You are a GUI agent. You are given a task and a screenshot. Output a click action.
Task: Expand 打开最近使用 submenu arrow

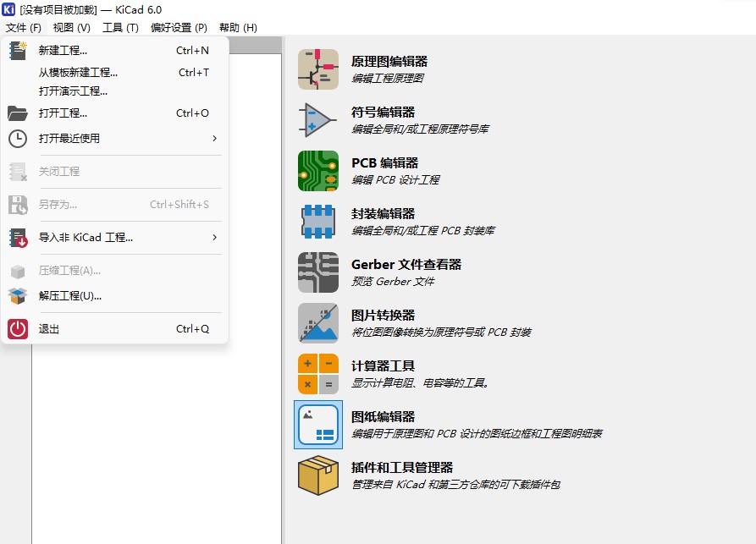click(214, 138)
